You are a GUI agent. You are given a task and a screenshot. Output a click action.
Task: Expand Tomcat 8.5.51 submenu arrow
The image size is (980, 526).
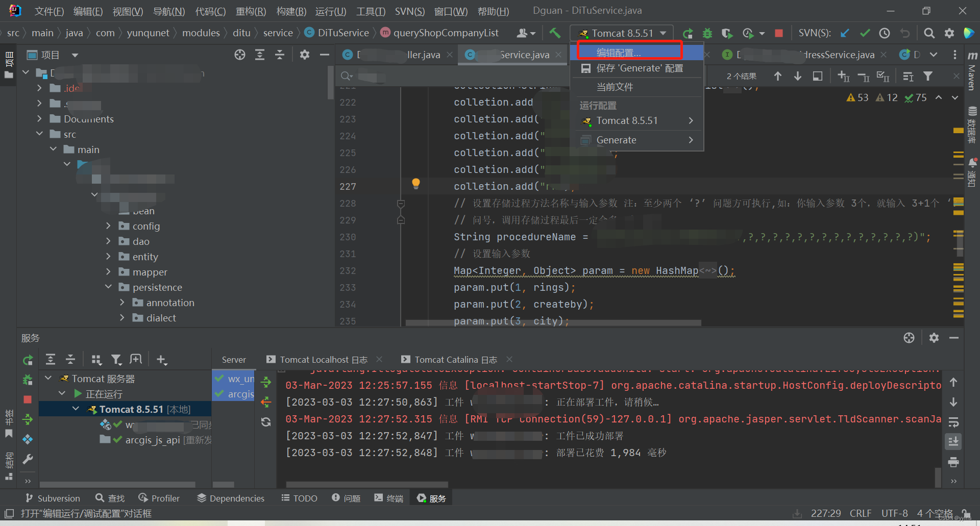point(691,120)
